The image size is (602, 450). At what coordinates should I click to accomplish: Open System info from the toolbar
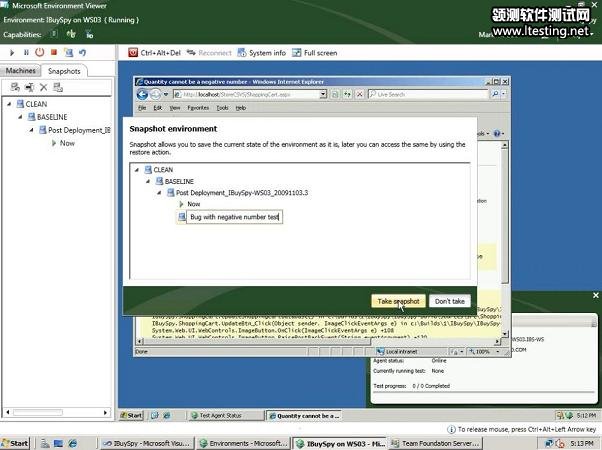pos(262,52)
